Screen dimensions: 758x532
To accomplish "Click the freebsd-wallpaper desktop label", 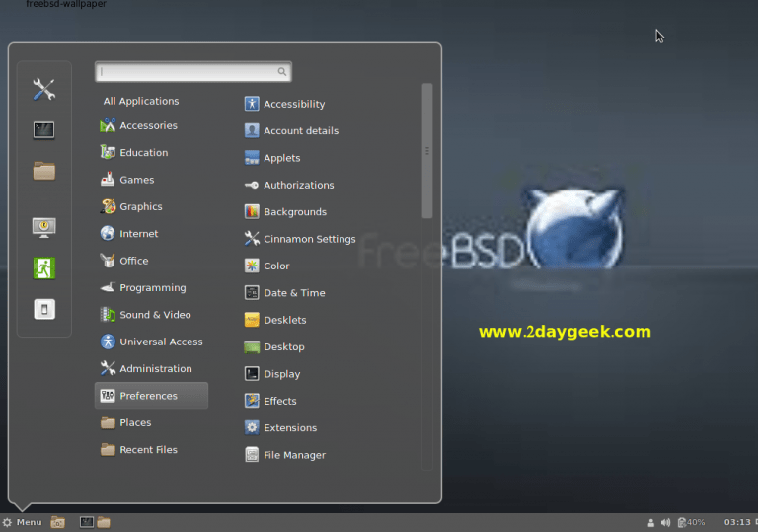I will [66, 4].
